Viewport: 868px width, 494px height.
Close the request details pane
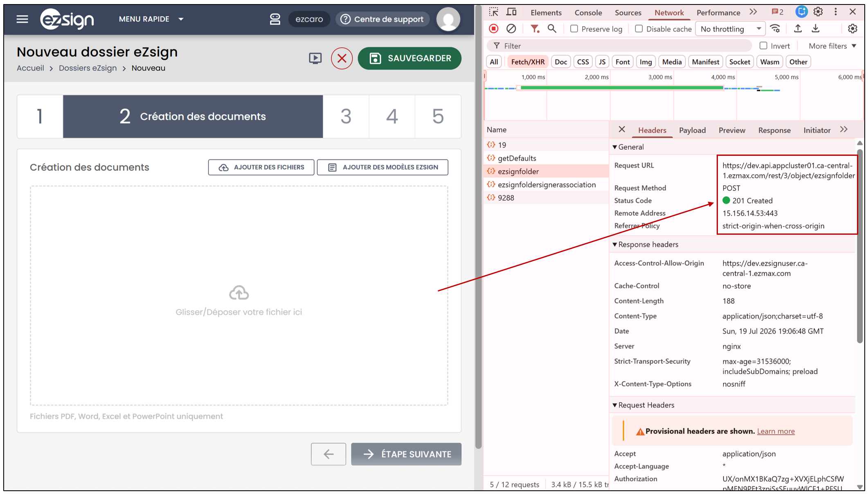622,130
